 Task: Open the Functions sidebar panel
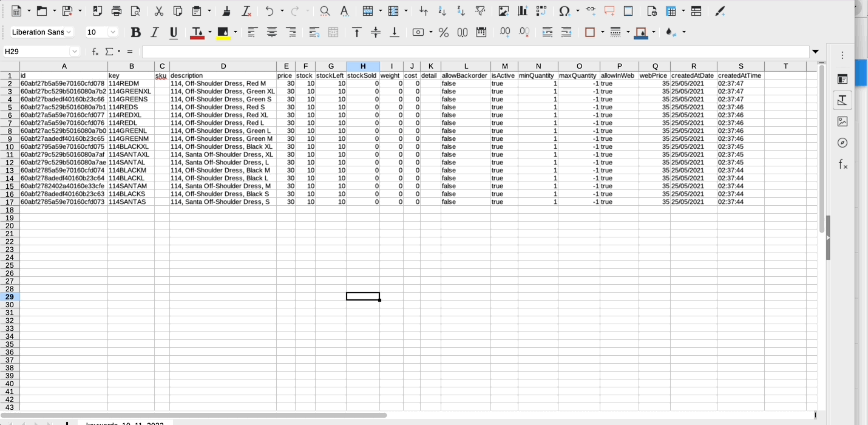(x=843, y=164)
